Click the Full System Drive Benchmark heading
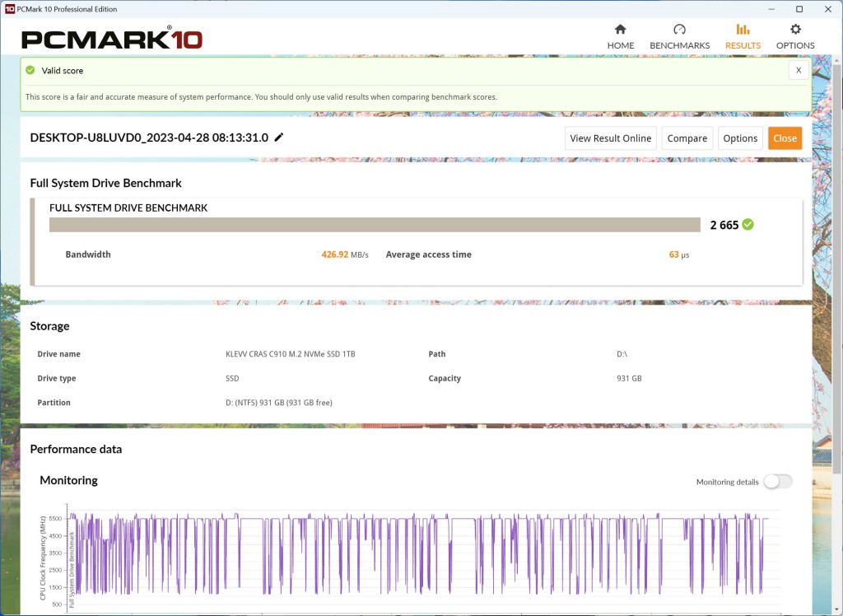Screen dimensions: 843x616 click(x=106, y=183)
